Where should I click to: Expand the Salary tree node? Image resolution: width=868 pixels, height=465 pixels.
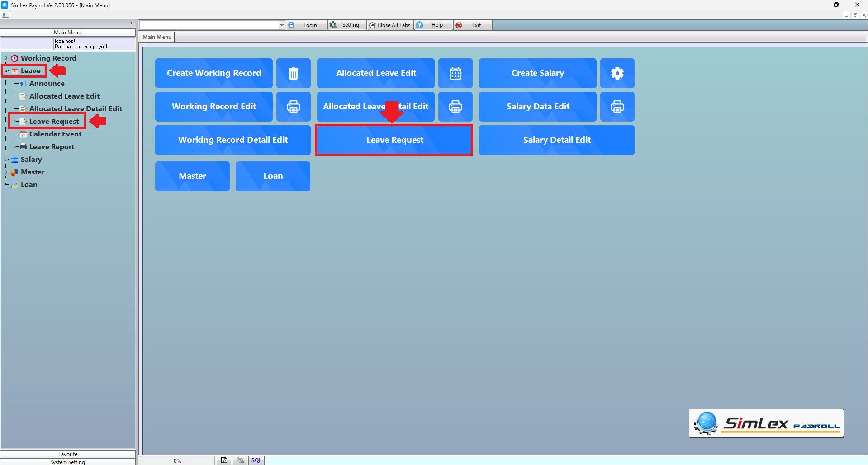[6, 160]
